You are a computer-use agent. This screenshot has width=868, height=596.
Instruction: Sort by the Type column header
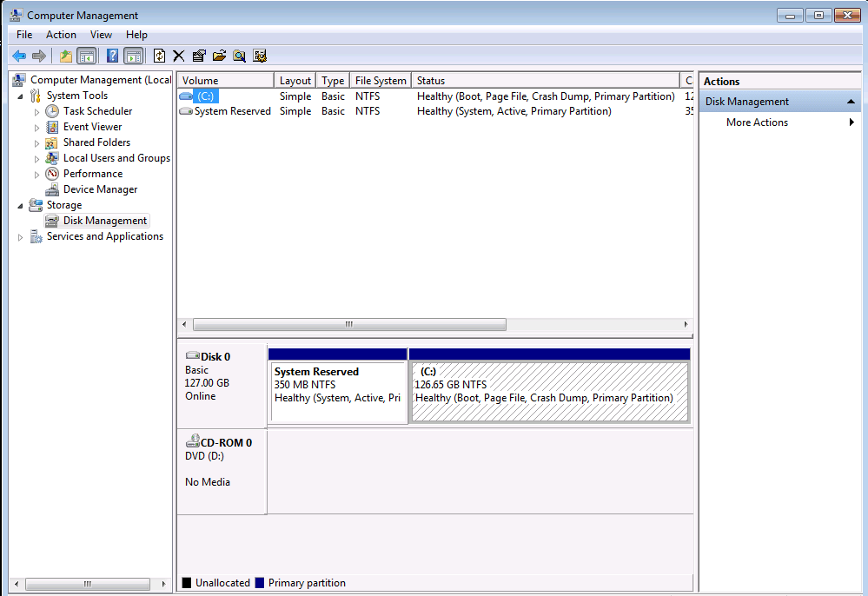click(333, 80)
